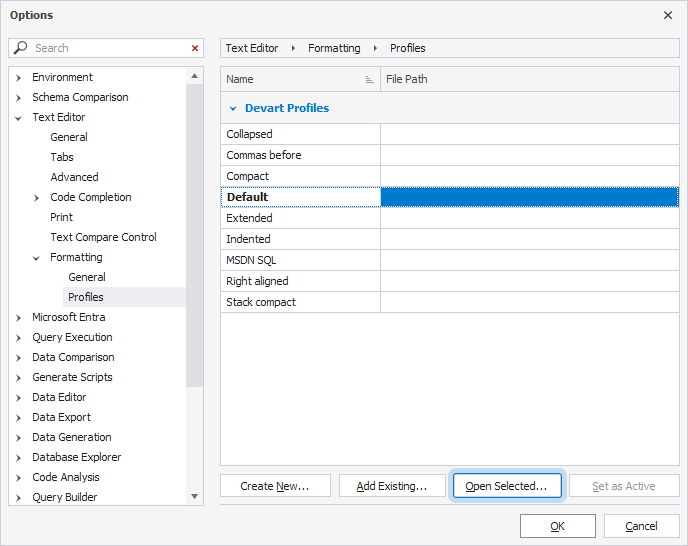Expand the Schema Comparison node
The height and width of the screenshot is (546, 688).
coord(18,98)
